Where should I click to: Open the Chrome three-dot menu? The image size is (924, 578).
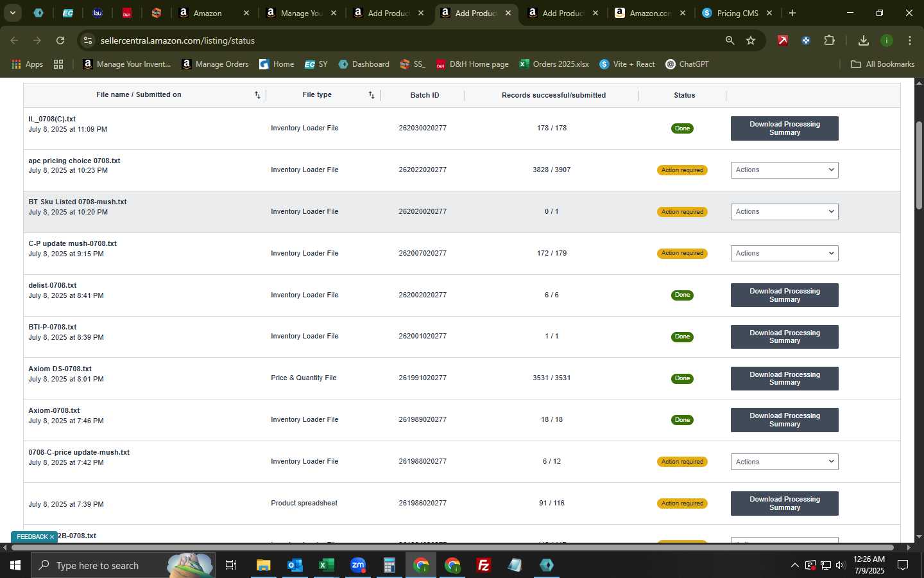[910, 40]
